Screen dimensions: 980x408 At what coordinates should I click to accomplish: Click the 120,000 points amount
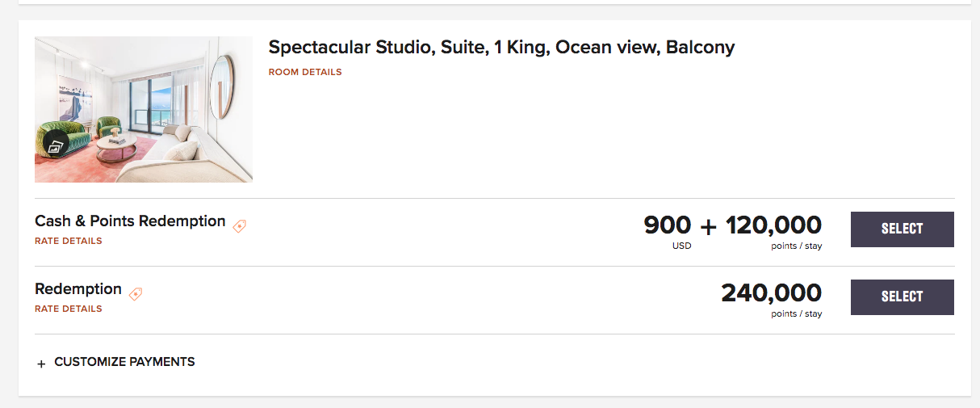click(x=773, y=225)
